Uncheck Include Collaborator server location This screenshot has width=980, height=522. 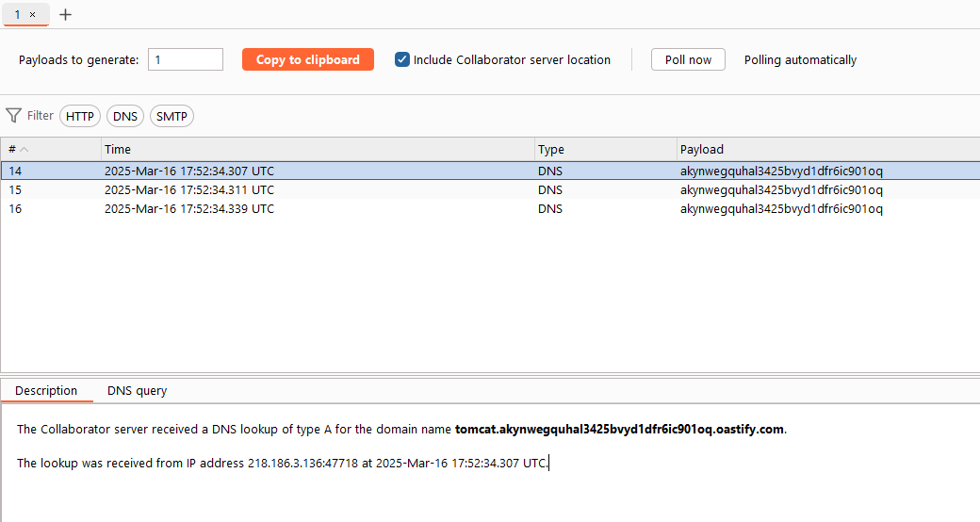coord(401,59)
